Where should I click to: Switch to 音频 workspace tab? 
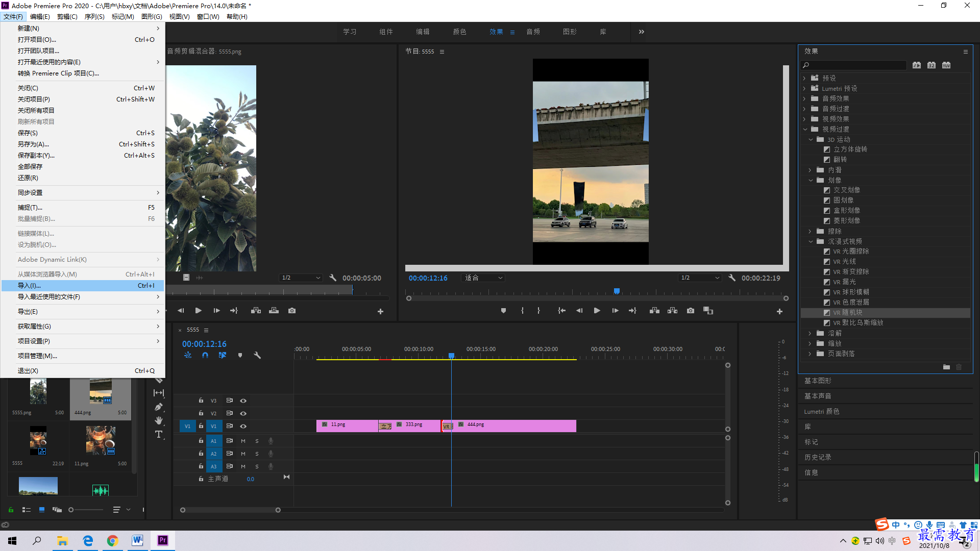point(533,32)
